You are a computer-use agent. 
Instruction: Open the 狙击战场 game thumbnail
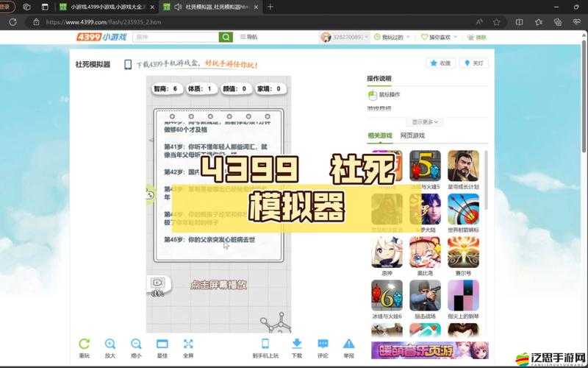[425, 296]
